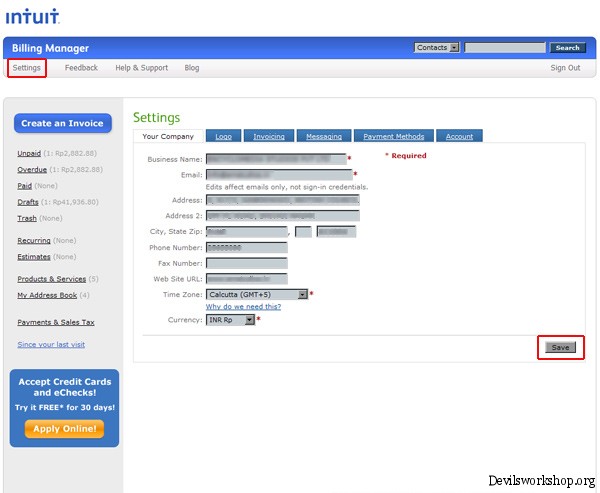Viewport: 600px width, 493px height.
Task: Open Payments & Sales Tax link
Action: point(56,322)
